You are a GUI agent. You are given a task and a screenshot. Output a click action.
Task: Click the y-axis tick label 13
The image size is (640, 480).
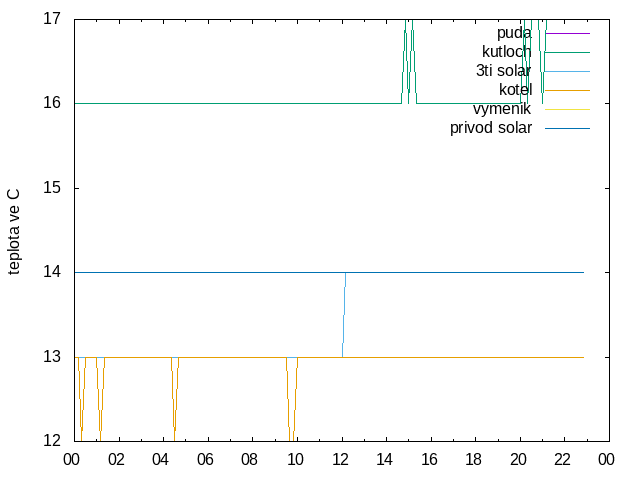pos(52,357)
